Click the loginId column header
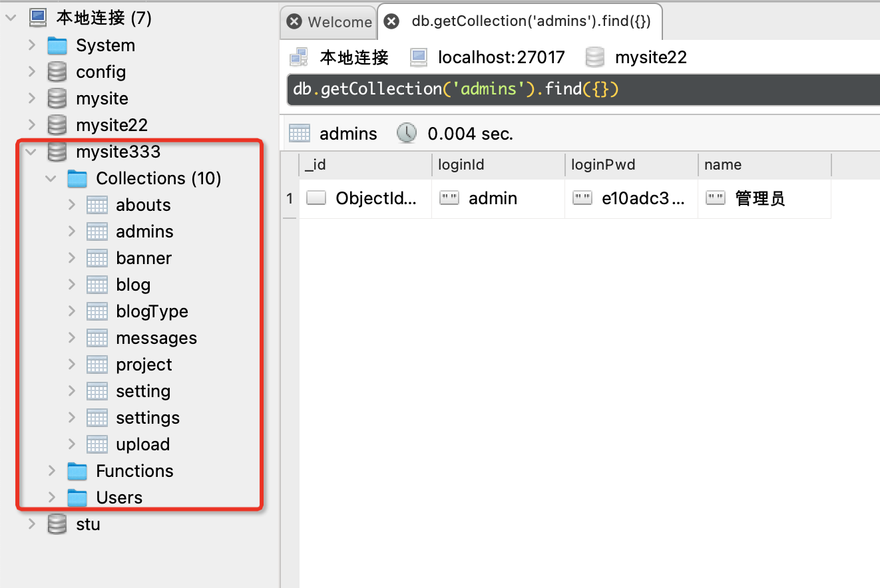This screenshot has height=588, width=880. pos(498,164)
